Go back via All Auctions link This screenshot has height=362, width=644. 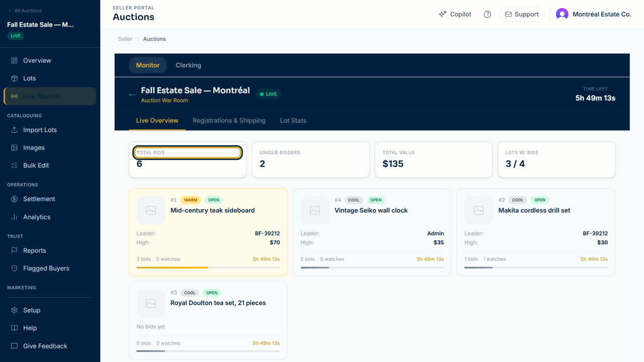click(25, 11)
